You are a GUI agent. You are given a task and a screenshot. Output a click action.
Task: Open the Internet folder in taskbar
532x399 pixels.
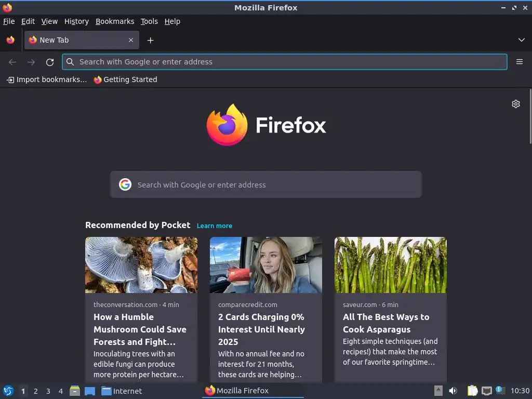point(122,391)
